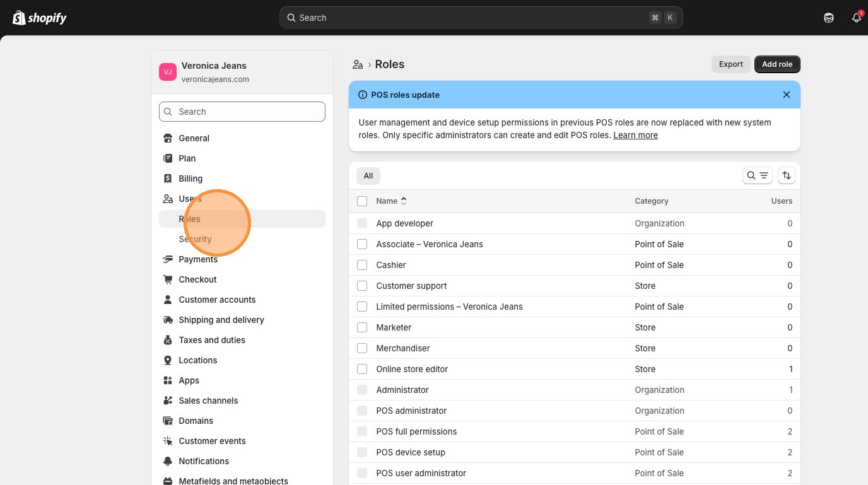The width and height of the screenshot is (868, 485).
Task: Open the POS administrator role
Action: point(575,411)
